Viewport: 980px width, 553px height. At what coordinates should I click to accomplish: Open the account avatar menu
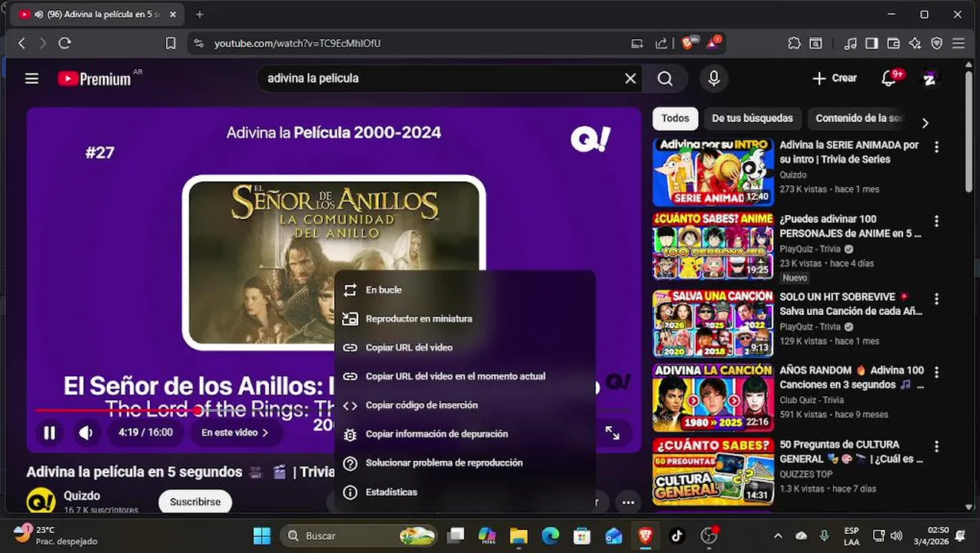pos(930,78)
